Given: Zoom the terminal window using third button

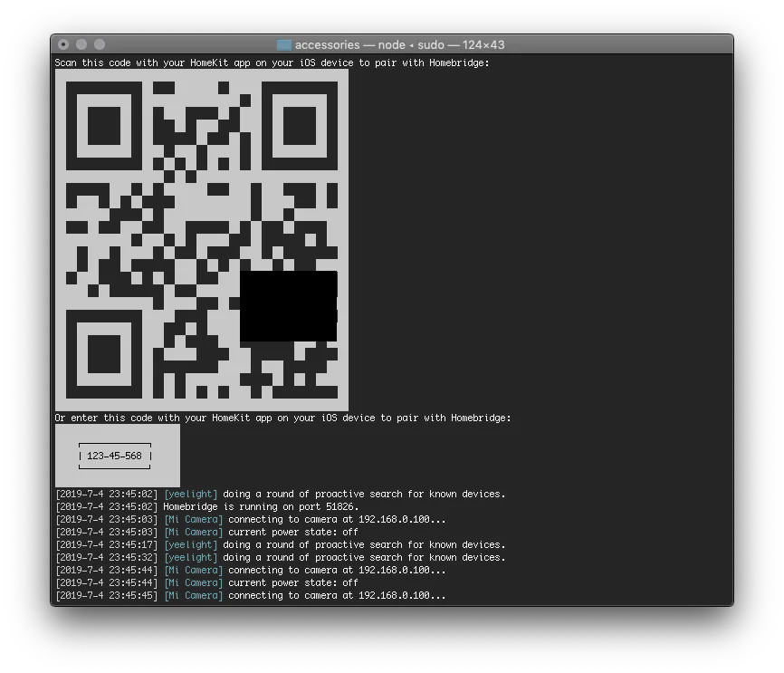Looking at the screenshot, I should pos(100,44).
